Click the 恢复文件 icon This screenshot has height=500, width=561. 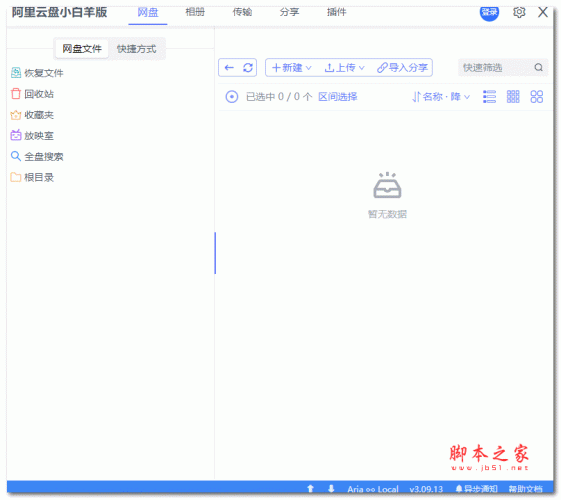click(16, 73)
